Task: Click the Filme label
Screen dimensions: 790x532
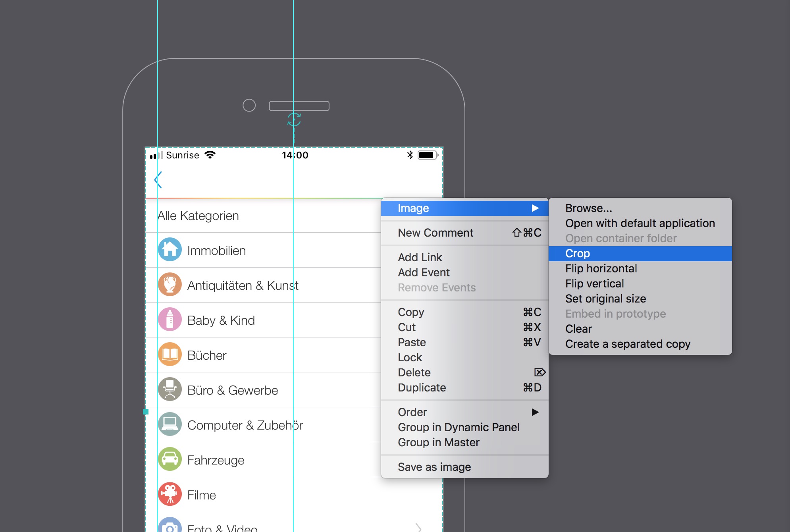Action: click(x=201, y=495)
